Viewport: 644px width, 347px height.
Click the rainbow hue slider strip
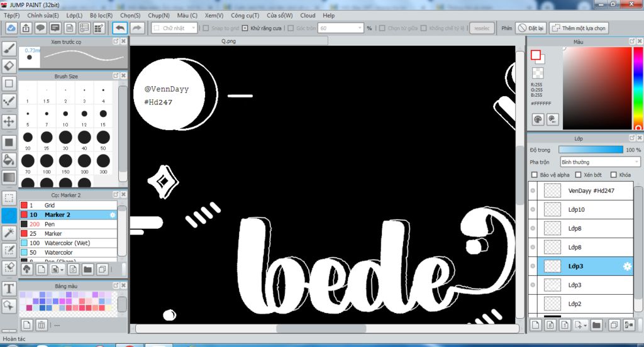[x=638, y=88]
